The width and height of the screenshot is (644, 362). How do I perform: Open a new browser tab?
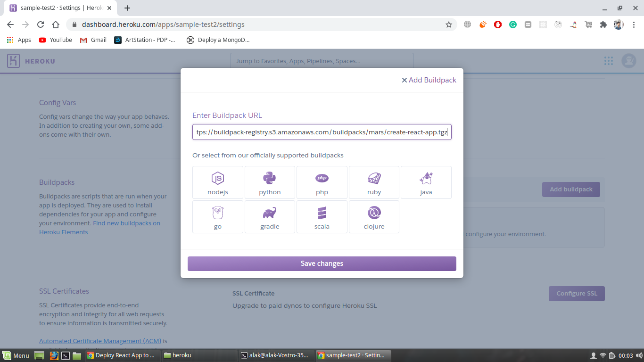(x=127, y=8)
